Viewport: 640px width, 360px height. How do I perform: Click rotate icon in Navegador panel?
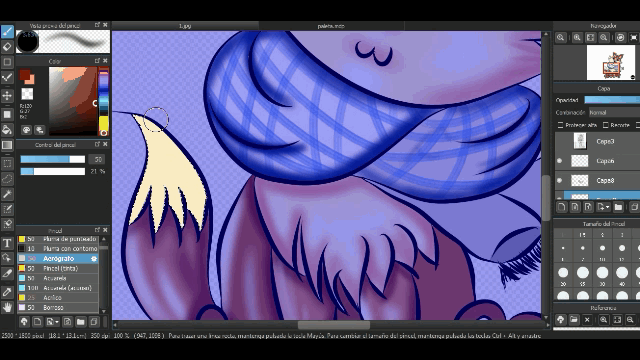(620, 38)
